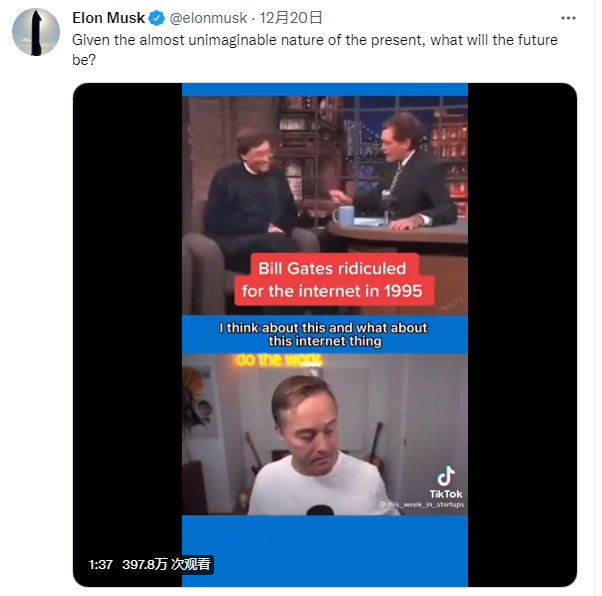Image resolution: width=602 pixels, height=596 pixels.
Task: Click the 1:37 video duration label
Action: (x=100, y=565)
